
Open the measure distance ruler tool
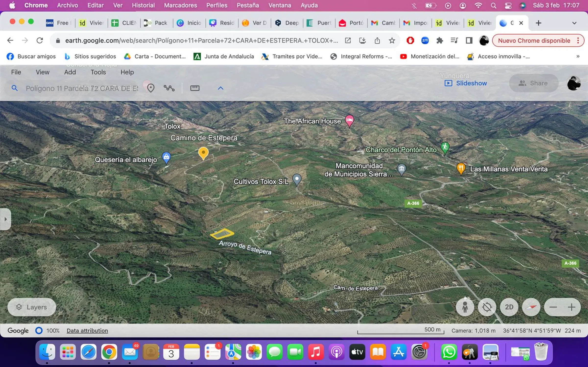point(195,88)
